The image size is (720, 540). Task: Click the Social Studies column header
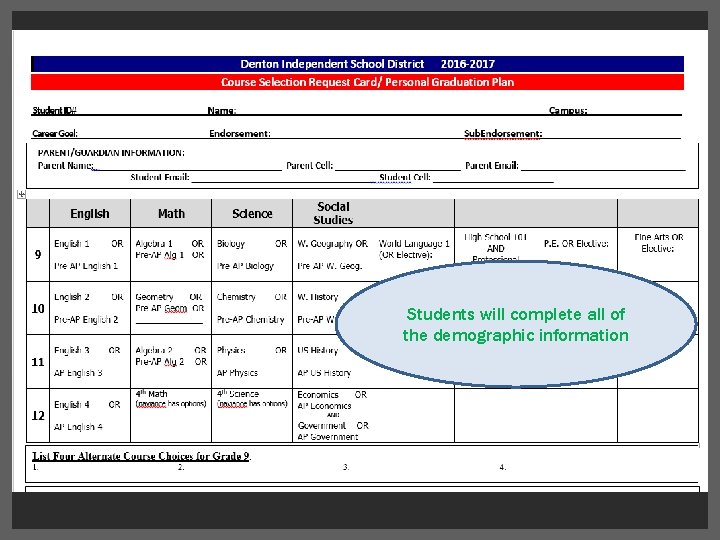(333, 213)
